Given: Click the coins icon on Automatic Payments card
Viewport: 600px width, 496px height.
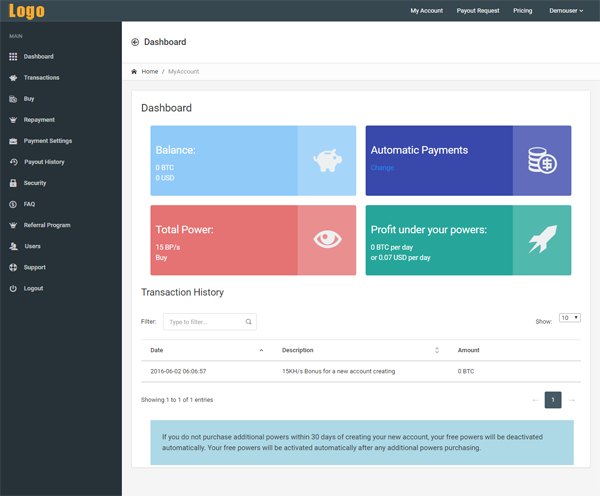Looking at the screenshot, I should [542, 160].
